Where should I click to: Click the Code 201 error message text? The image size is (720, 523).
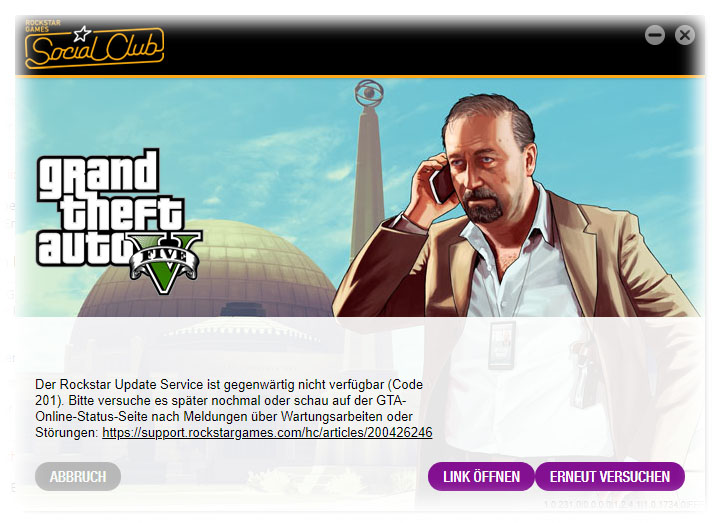point(230,408)
